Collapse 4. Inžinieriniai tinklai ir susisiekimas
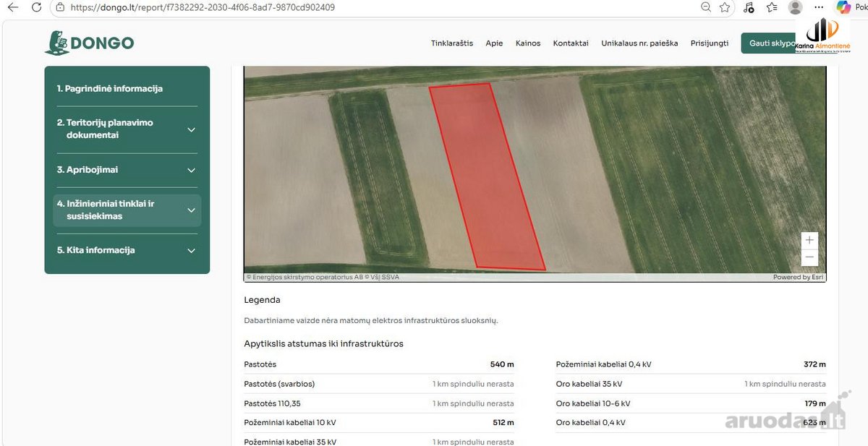 tap(127, 210)
